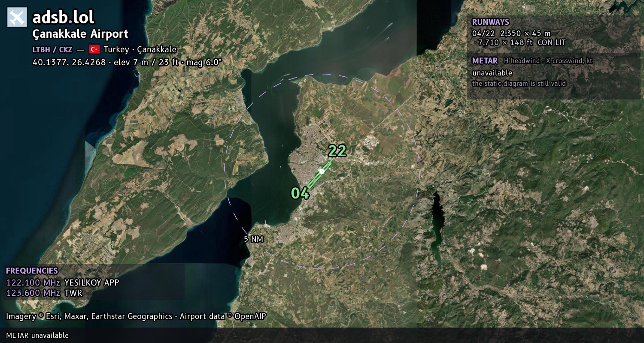Click the imagery attribution Esri, Maxar text
644x343 pixels.
[x=136, y=316]
